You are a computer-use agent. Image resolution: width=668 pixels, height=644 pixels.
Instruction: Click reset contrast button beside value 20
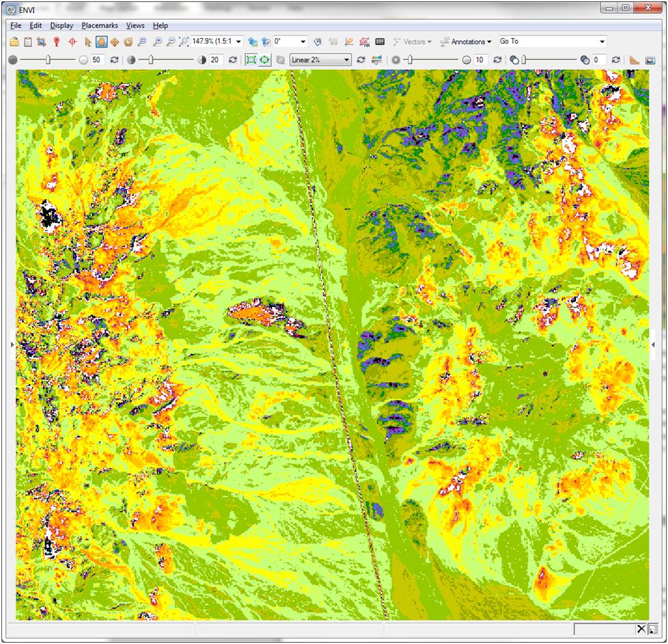(x=233, y=60)
